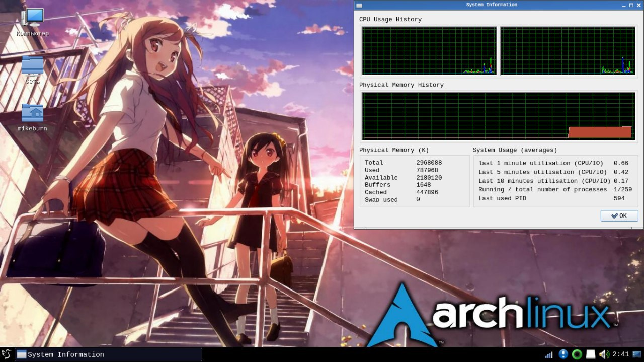This screenshot has width=644, height=362.
Task: Click the Buffers value 1648
Action: 424,185
